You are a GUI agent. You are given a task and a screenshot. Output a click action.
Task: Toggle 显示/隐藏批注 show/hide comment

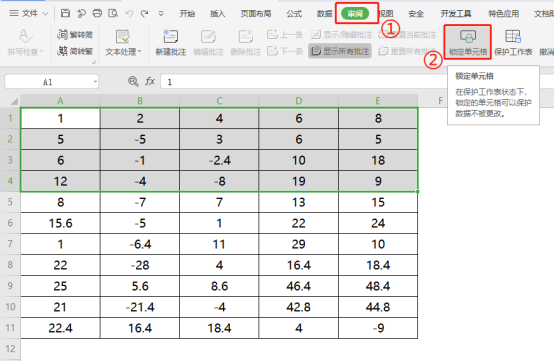coord(342,34)
